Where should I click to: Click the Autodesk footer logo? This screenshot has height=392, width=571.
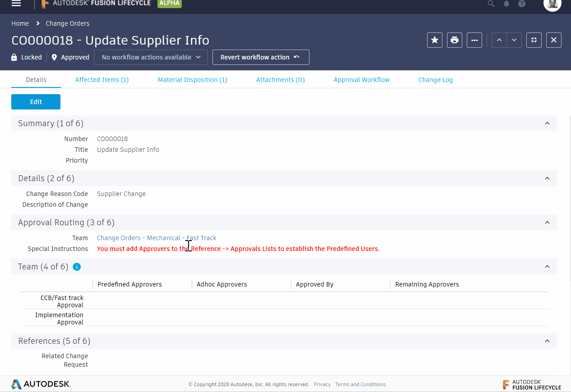click(x=41, y=384)
